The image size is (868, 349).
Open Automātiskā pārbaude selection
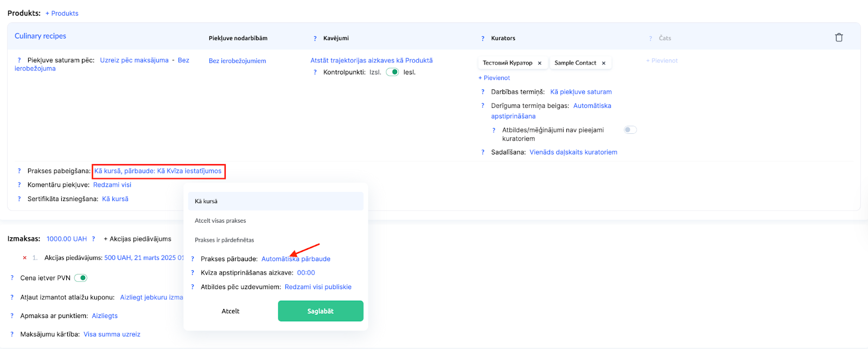pos(296,259)
